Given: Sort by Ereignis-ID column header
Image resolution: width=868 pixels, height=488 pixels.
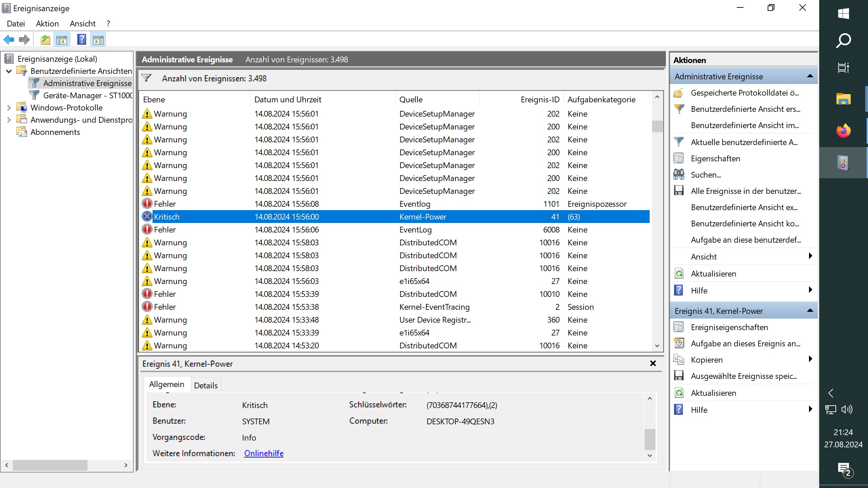Looking at the screenshot, I should coord(539,100).
